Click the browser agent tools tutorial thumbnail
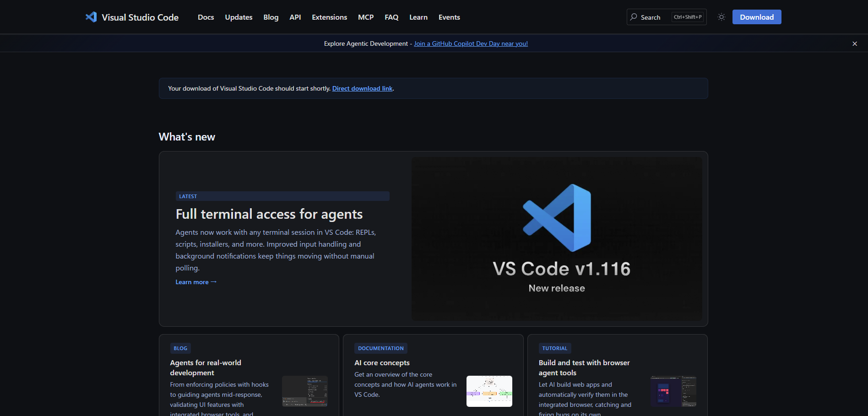Image resolution: width=868 pixels, height=416 pixels. (673, 391)
